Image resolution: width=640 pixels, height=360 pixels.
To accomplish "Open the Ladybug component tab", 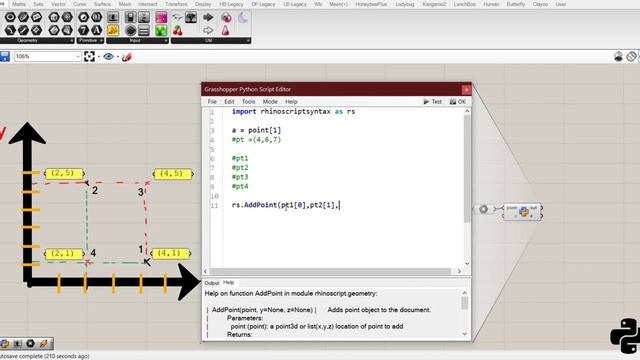I will pyautogui.click(x=405, y=4).
